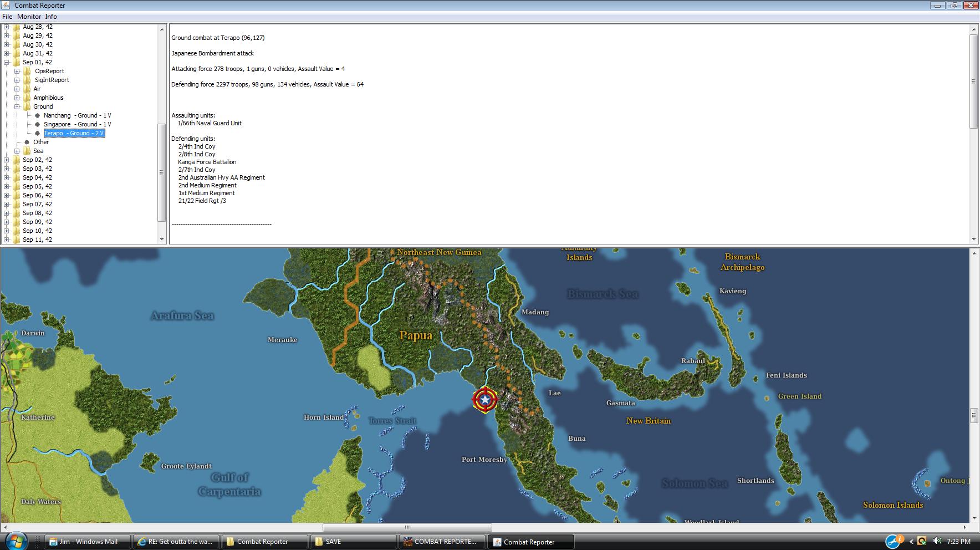Click the Sep 01, 42 folder icon
The width and height of the screenshot is (980, 550).
pyautogui.click(x=16, y=62)
